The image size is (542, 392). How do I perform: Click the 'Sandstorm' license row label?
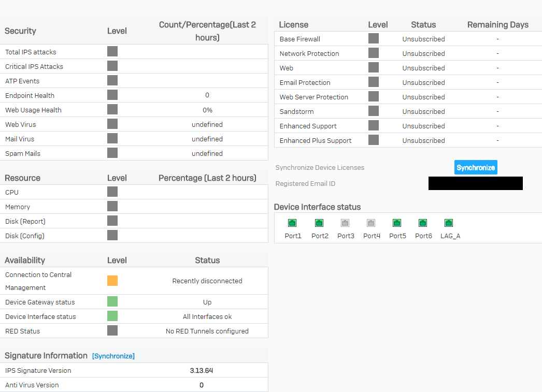point(296,111)
